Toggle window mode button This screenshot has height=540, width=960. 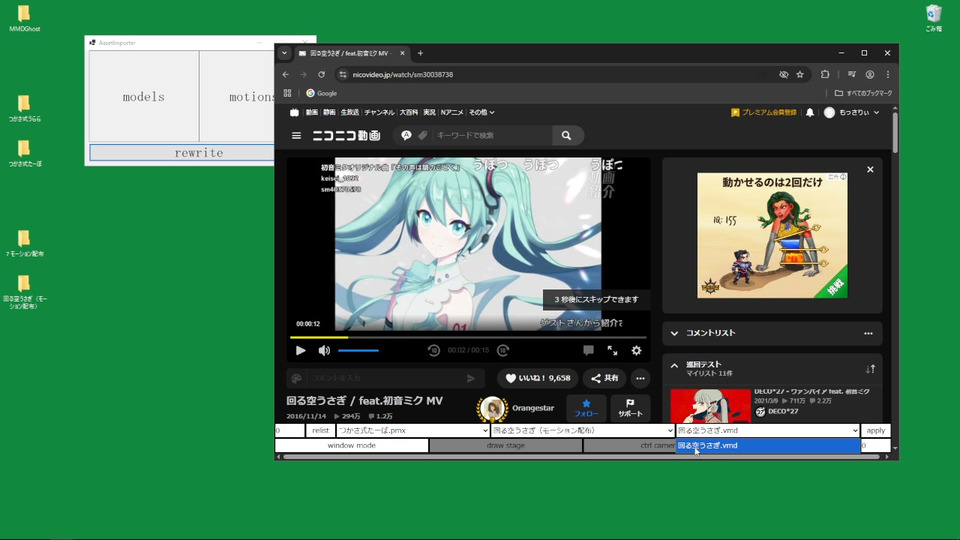(351, 446)
